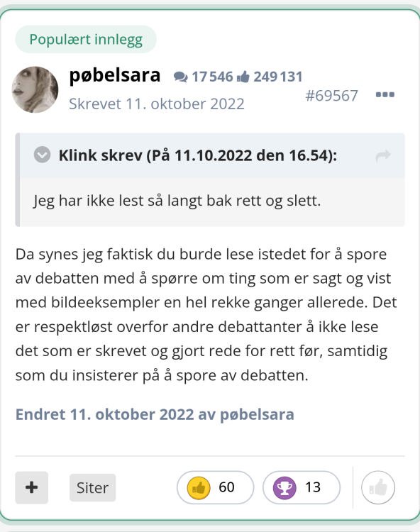This screenshot has width=420, height=532.
Task: Click the purple trophy reaction icon
Action: (x=284, y=488)
